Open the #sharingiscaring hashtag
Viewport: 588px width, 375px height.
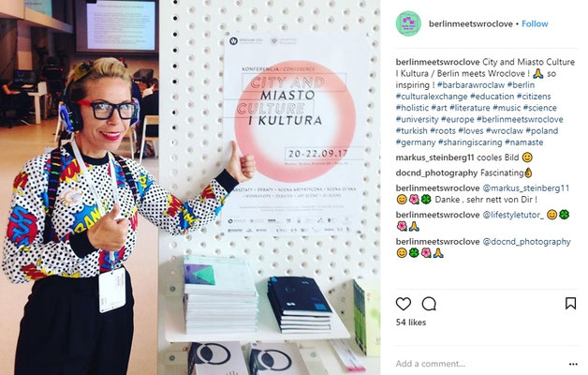(x=470, y=142)
